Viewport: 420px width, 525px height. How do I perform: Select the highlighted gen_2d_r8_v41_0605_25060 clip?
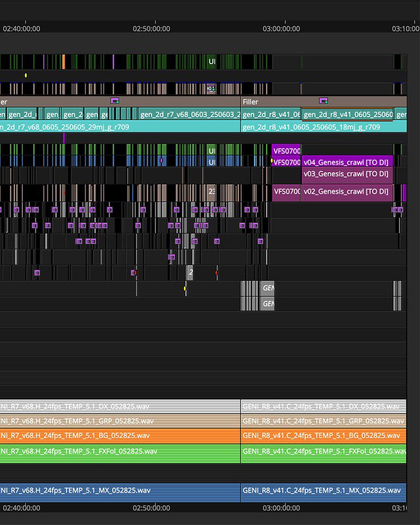(x=348, y=114)
